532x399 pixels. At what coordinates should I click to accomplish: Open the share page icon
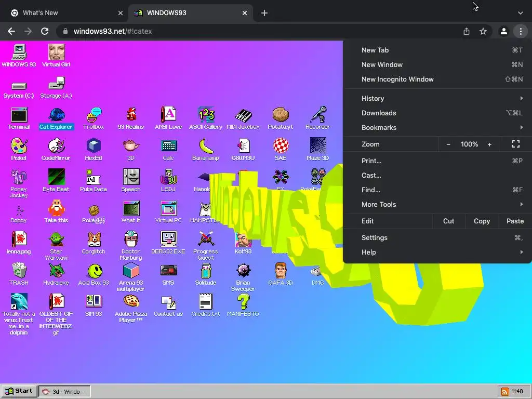[467, 31]
